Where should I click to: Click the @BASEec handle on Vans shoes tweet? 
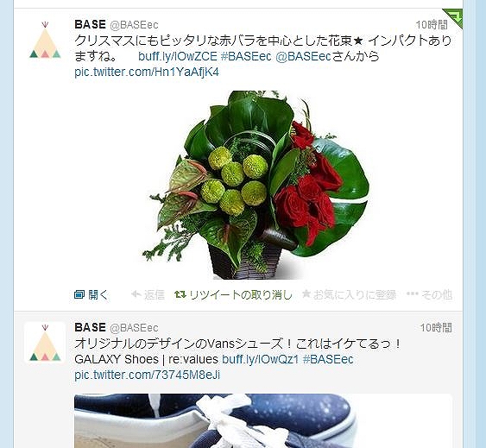[134, 328]
